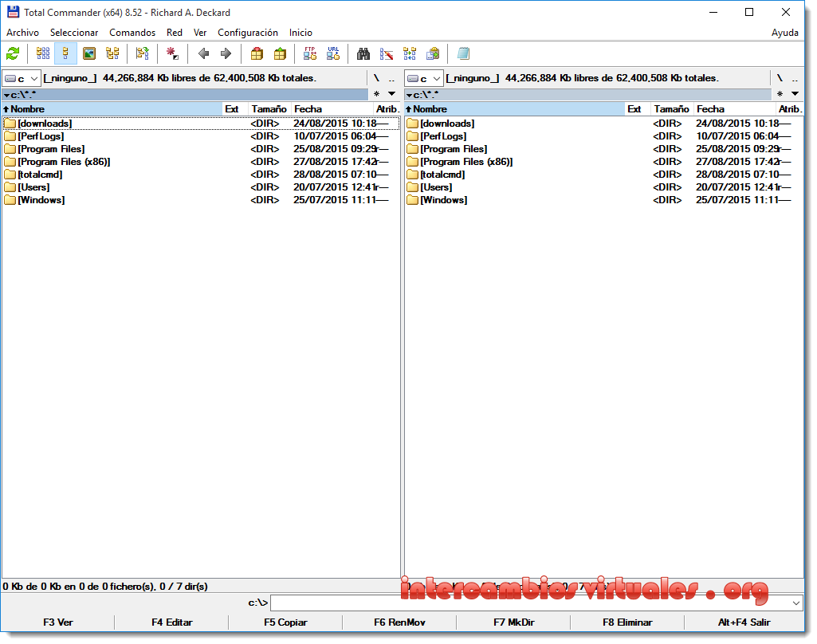
Task: Click the F4 Editar button
Action: 171,622
